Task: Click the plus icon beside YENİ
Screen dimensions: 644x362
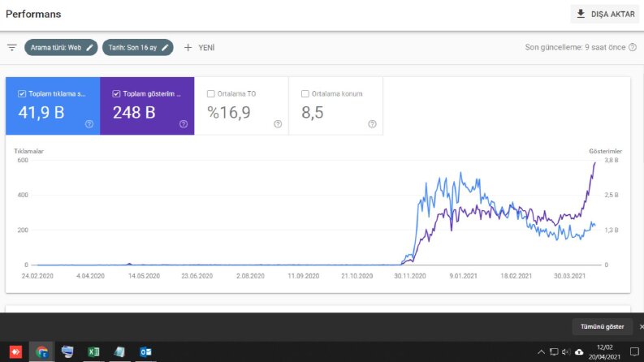Action: (188, 48)
